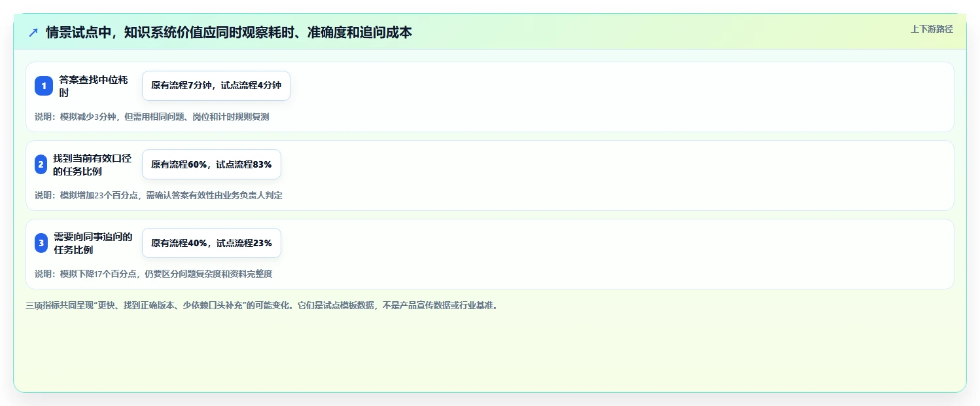Viewport: 980px width, 406px height.
Task: Click the 找到当前有效口径的任务比例 label
Action: [x=92, y=164]
